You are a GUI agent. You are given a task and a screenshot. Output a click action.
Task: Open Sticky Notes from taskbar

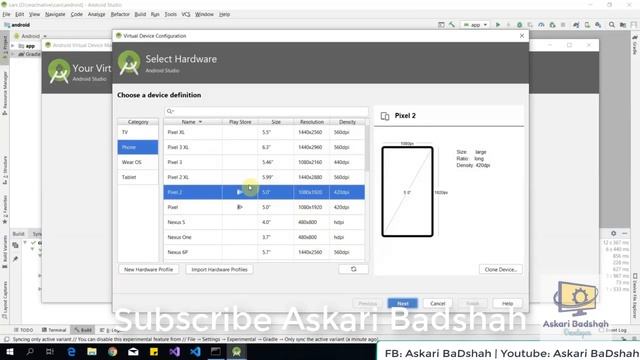154,352
